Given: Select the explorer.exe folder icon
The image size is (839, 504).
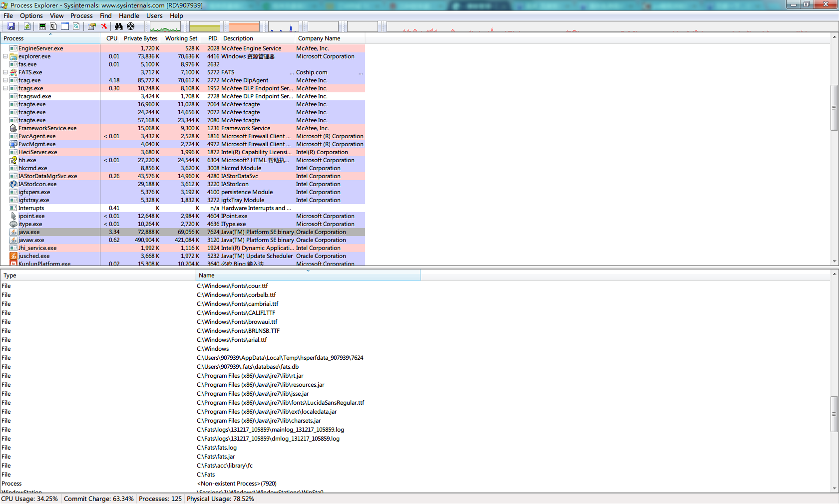Looking at the screenshot, I should point(13,56).
